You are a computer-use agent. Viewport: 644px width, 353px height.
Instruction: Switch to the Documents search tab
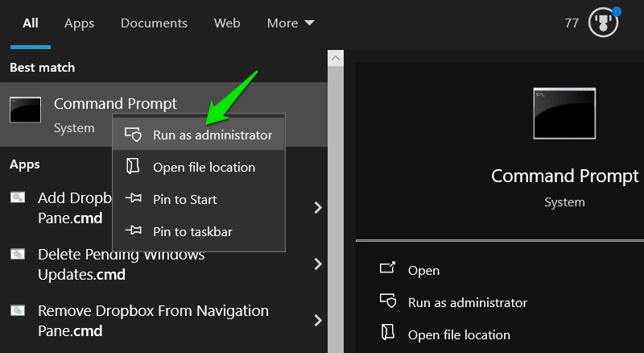tap(154, 23)
